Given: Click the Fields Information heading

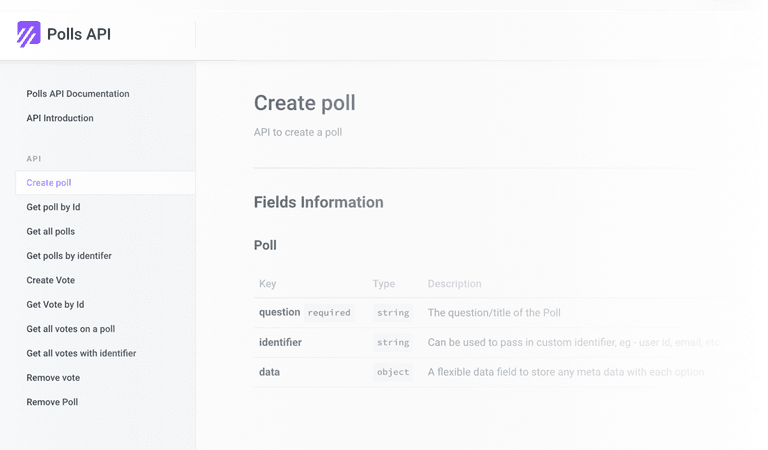Looking at the screenshot, I should pos(318,202).
